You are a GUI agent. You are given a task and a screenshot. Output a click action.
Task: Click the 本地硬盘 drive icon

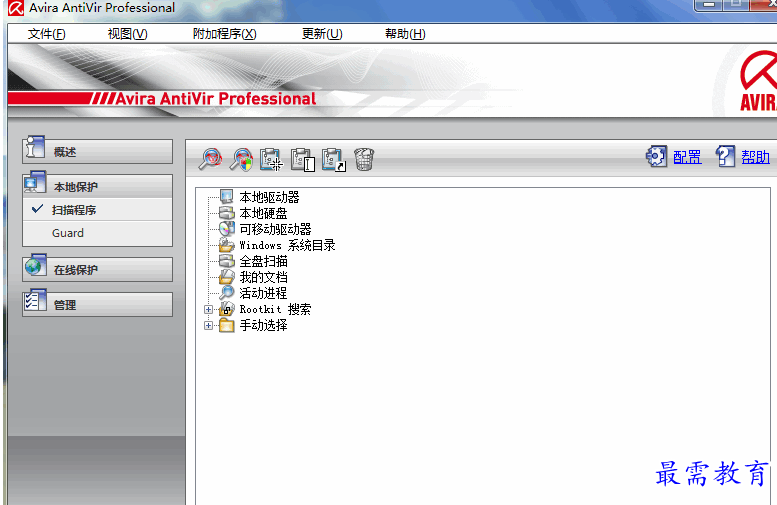point(226,213)
